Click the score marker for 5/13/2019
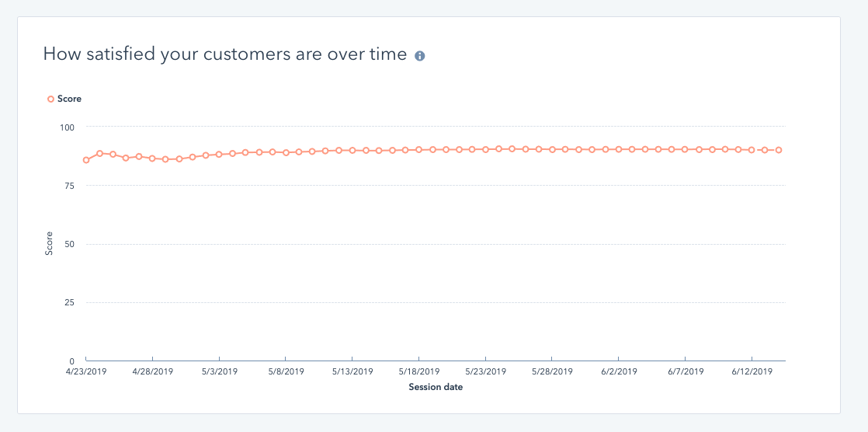 (352, 150)
